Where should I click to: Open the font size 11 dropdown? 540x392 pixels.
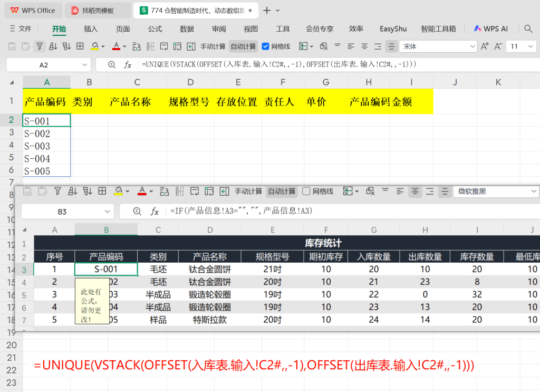click(x=531, y=46)
